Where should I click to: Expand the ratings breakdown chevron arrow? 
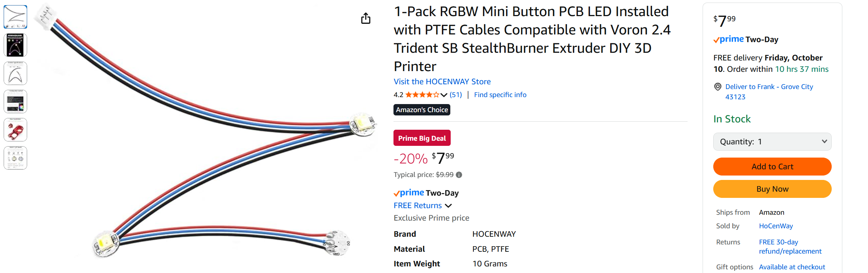click(x=444, y=95)
